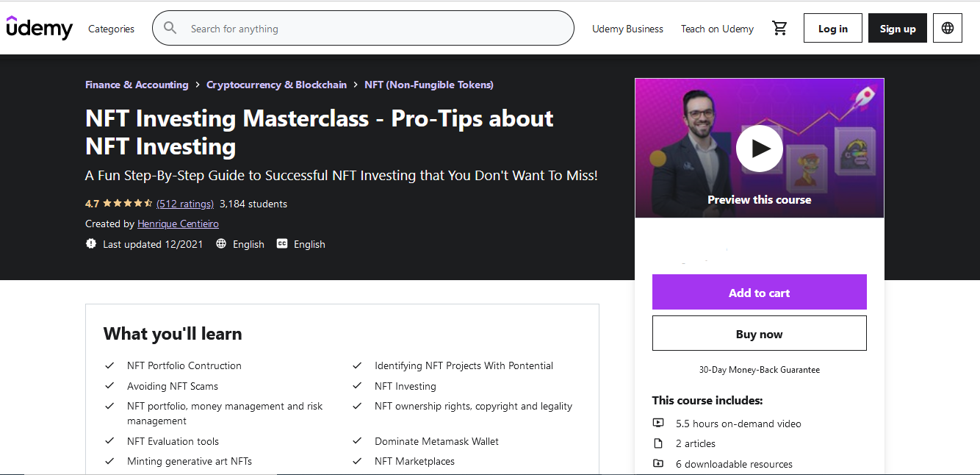
Task: Open the Udemy home logo
Action: coord(40,28)
